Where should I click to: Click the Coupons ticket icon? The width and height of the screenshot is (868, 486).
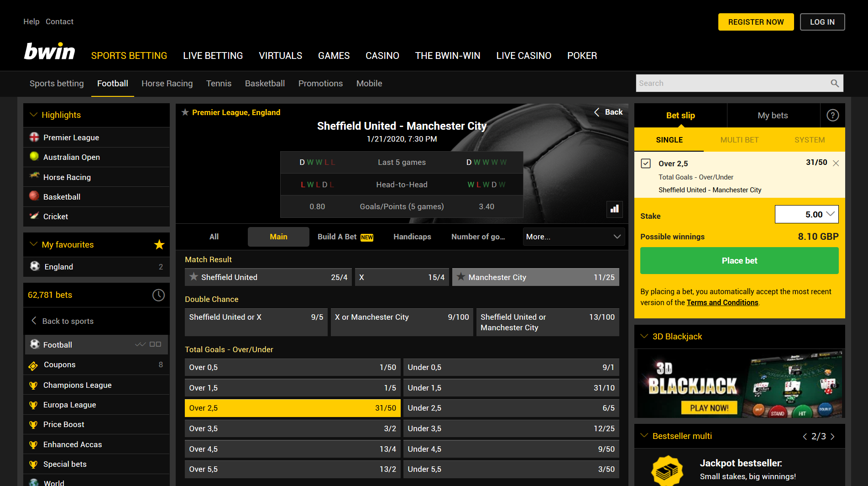(x=33, y=365)
